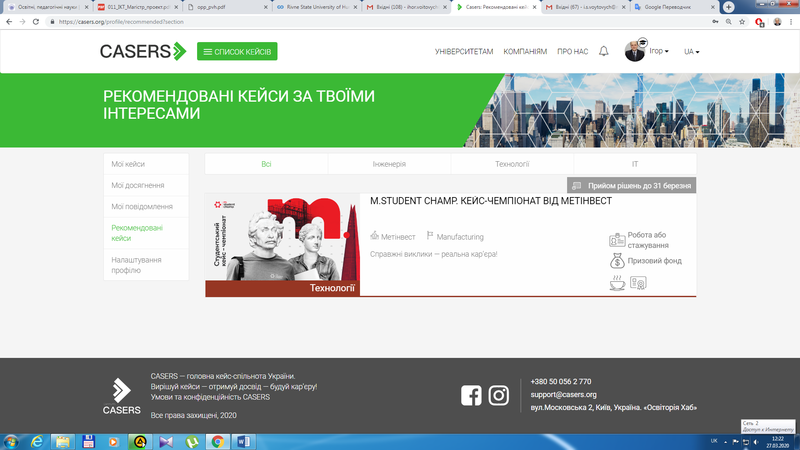800x450 pixels.
Task: Switch to the Технології tab
Action: click(x=512, y=164)
